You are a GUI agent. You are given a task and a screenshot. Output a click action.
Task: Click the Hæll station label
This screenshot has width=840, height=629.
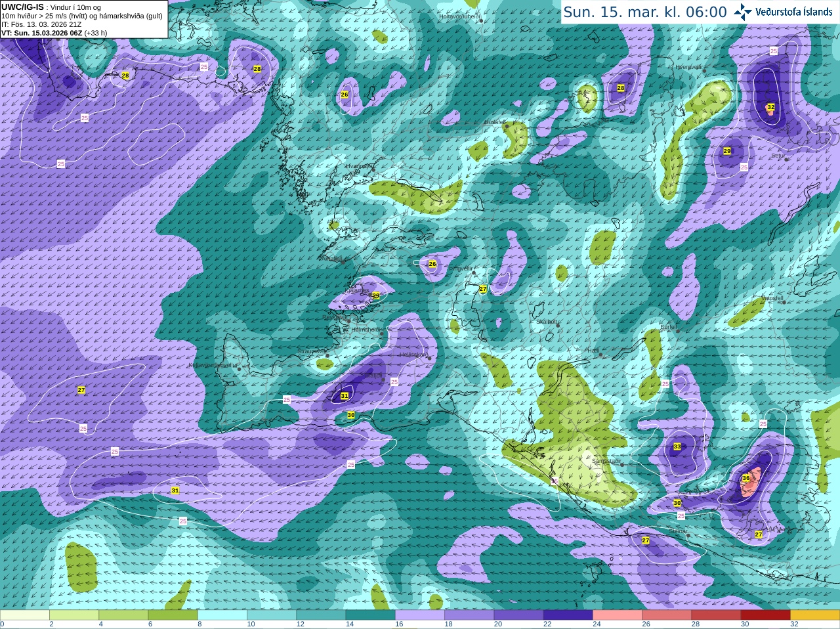tap(593, 351)
